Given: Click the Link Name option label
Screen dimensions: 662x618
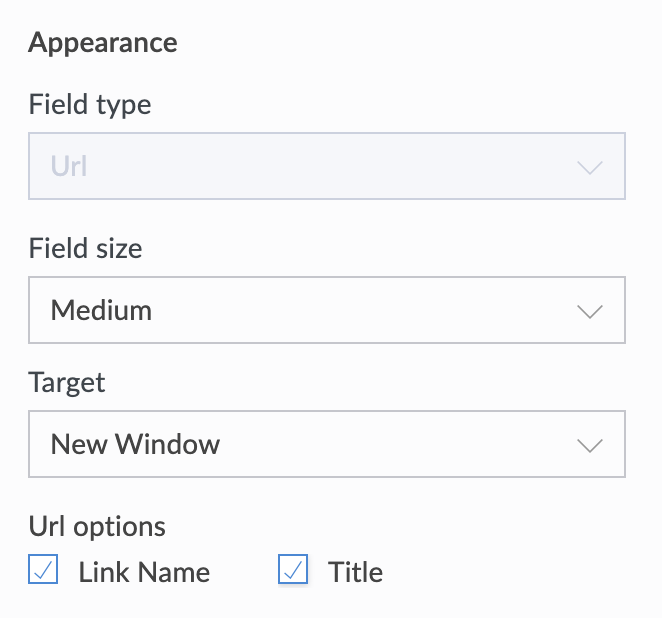Looking at the screenshot, I should 144,572.
